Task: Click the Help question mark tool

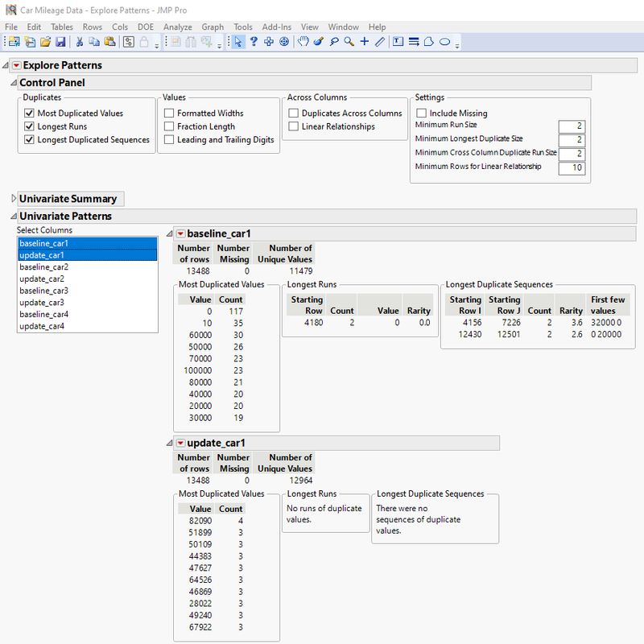Action: 254,42
